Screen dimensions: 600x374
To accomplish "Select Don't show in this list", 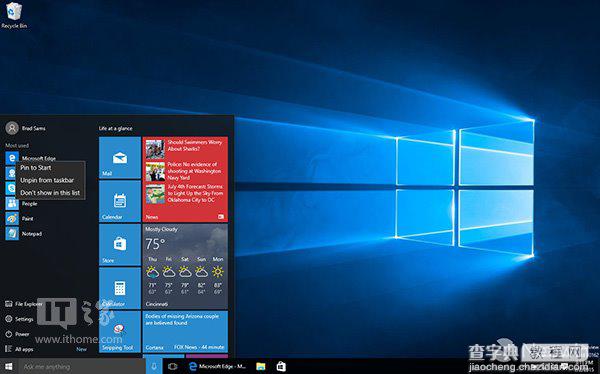I will [50, 193].
